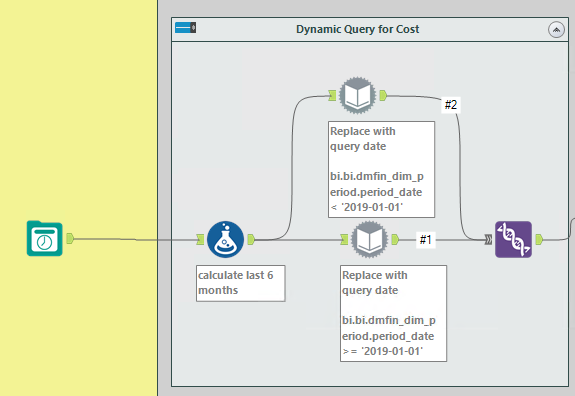This screenshot has height=396, width=575.
Task: Click the Formula tool's input anchor
Action: click(200, 240)
